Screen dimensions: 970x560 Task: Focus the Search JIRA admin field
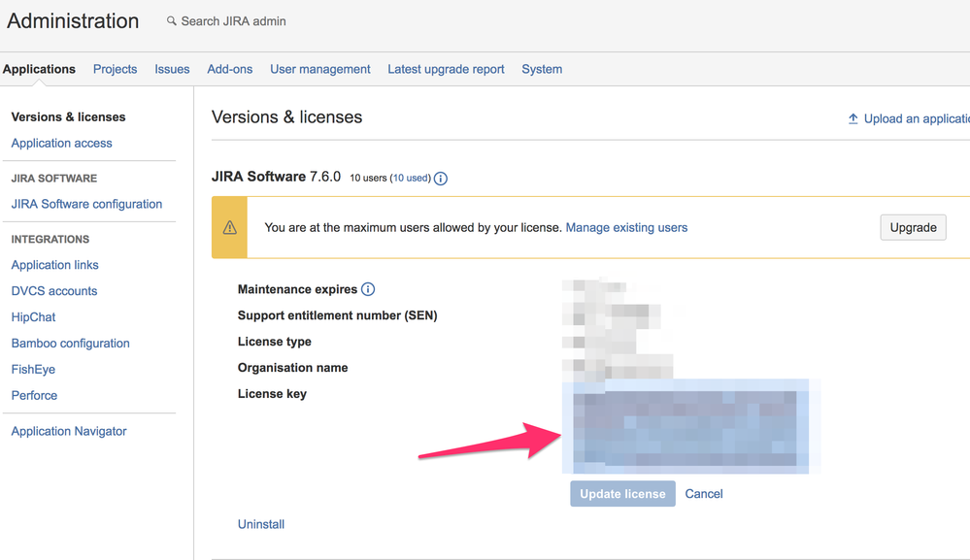(x=233, y=21)
